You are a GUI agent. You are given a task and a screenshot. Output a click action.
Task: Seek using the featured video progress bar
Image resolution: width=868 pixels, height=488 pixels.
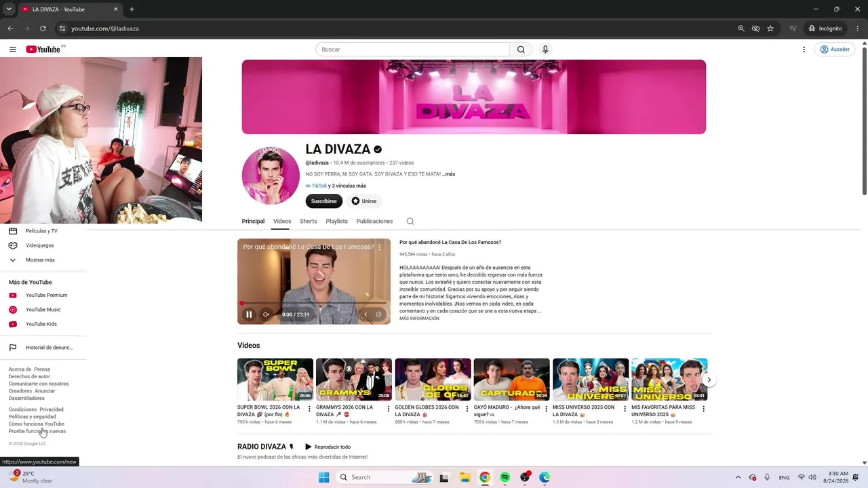click(314, 303)
